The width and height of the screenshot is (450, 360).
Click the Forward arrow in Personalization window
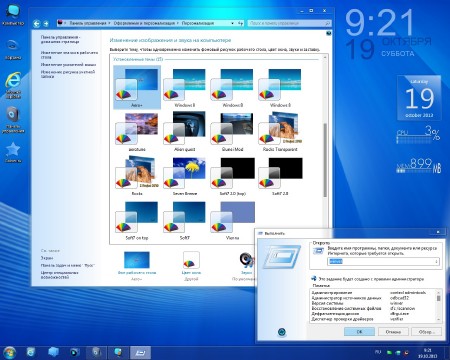pos(46,24)
